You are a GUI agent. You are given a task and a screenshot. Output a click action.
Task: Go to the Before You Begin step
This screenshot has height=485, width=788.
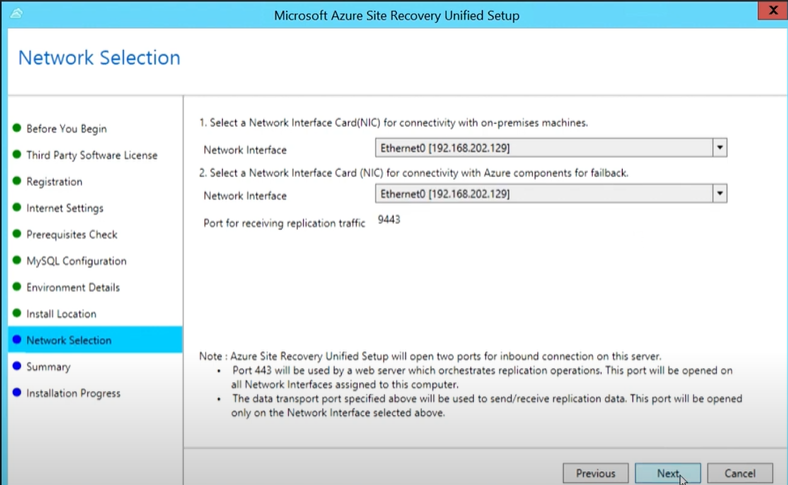click(x=66, y=129)
